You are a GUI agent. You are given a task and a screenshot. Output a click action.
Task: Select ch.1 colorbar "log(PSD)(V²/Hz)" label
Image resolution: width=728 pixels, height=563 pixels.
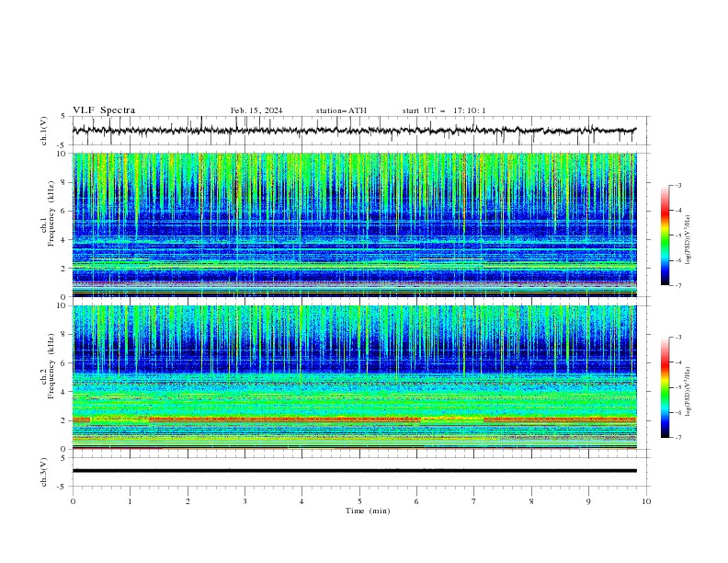pyautogui.click(x=688, y=240)
